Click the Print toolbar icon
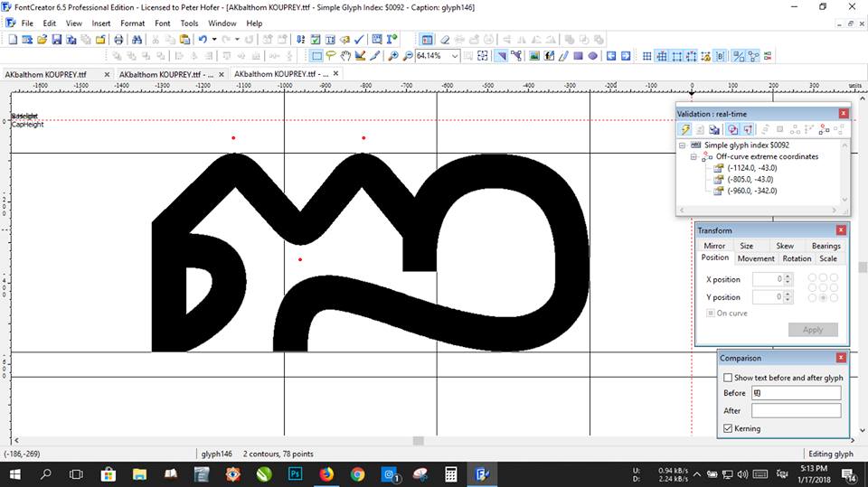The width and height of the screenshot is (868, 487). click(x=118, y=40)
